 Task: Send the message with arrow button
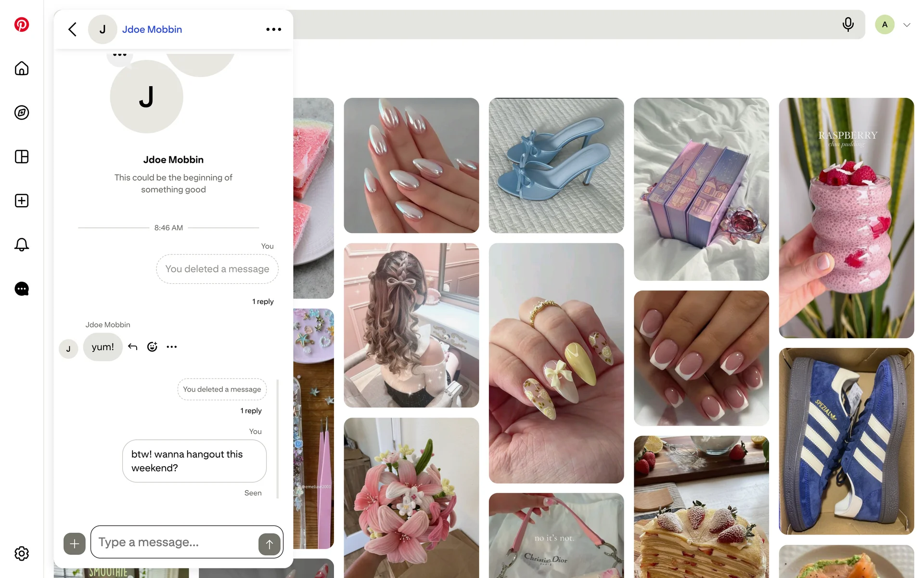(269, 544)
